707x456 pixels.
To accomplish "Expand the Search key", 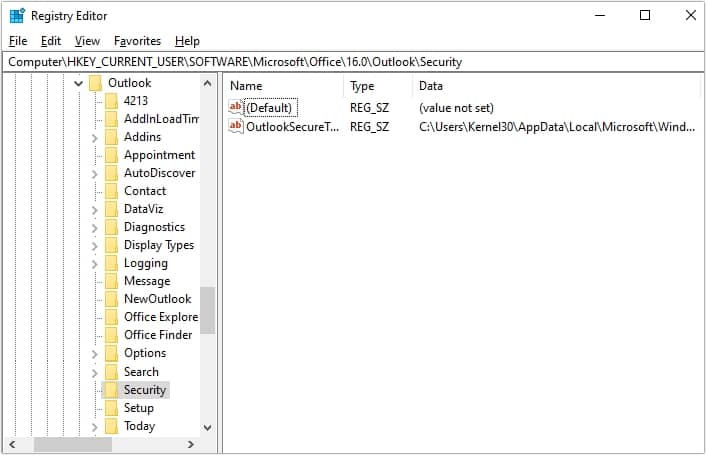I will point(95,373).
